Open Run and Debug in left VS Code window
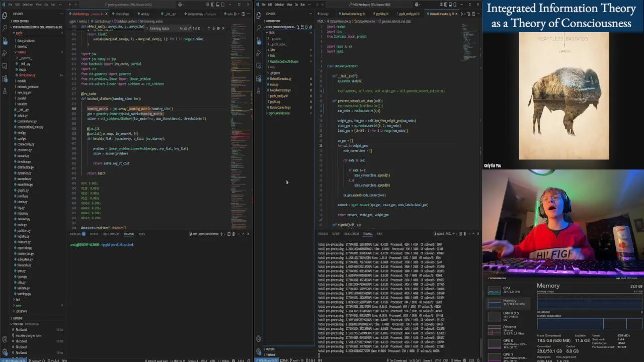The height and width of the screenshot is (362, 644). click(x=5, y=53)
